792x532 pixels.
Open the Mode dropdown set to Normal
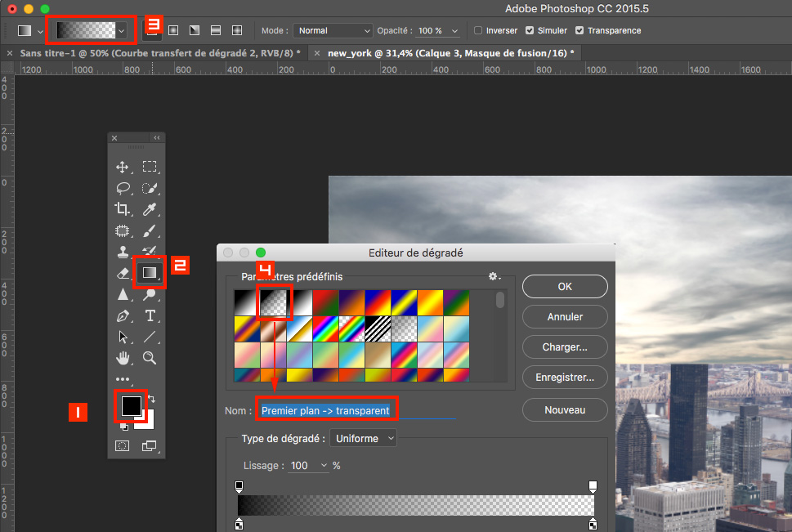tap(333, 30)
